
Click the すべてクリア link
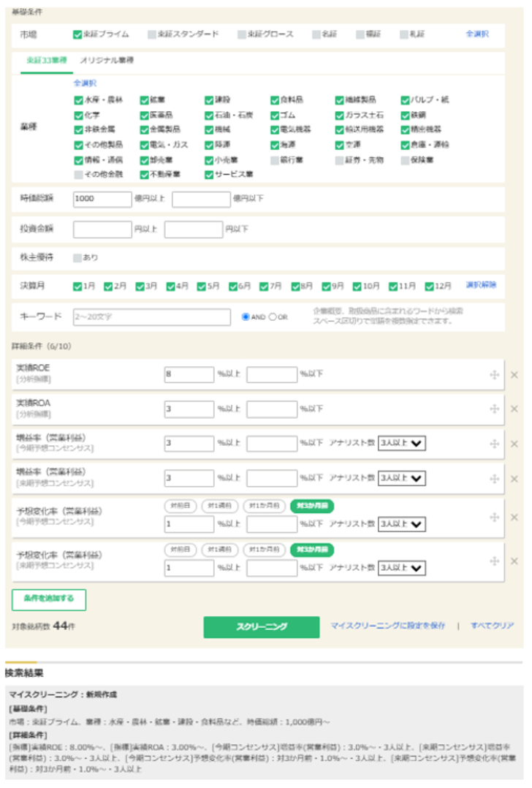coord(492,626)
